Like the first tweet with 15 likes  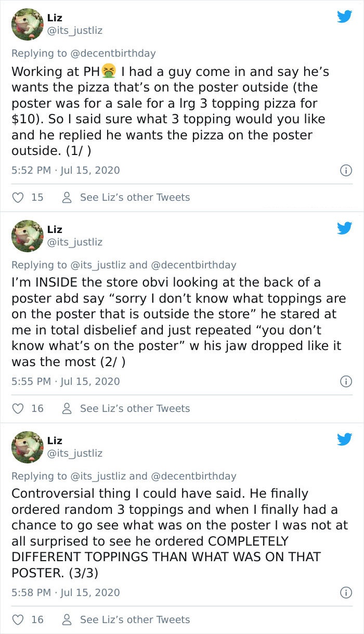tap(18, 197)
